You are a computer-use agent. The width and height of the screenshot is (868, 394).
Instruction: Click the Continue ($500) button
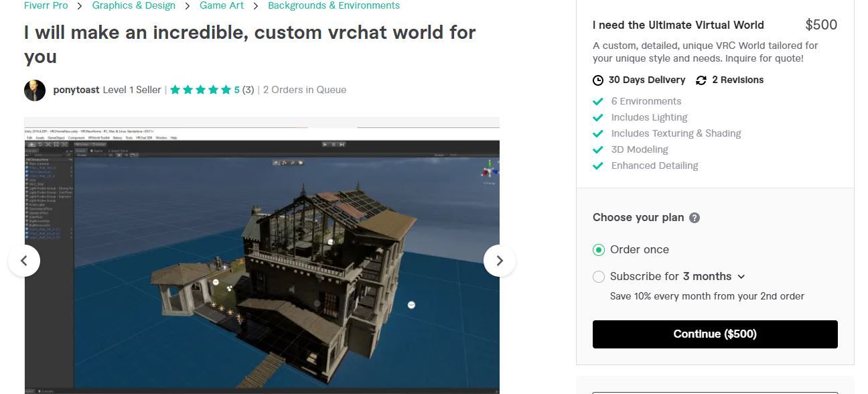(715, 334)
